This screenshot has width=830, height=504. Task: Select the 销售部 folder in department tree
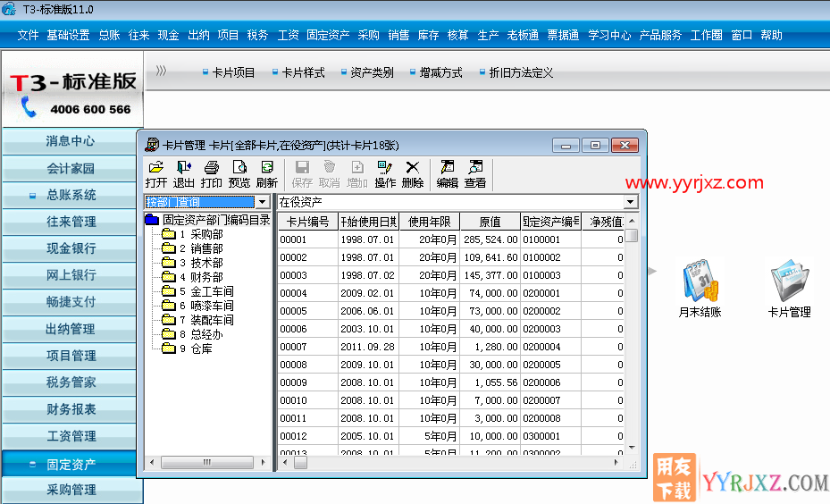[193, 248]
